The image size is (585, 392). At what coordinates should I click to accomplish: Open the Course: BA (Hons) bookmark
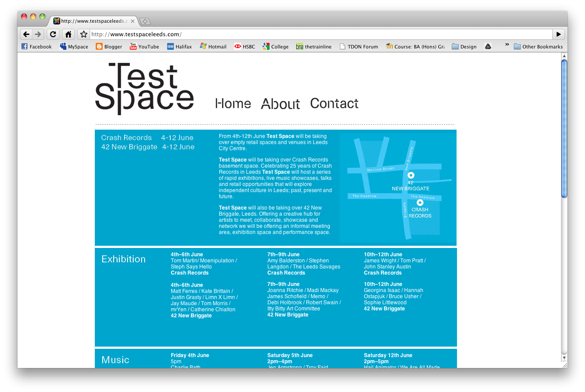pyautogui.click(x=415, y=46)
